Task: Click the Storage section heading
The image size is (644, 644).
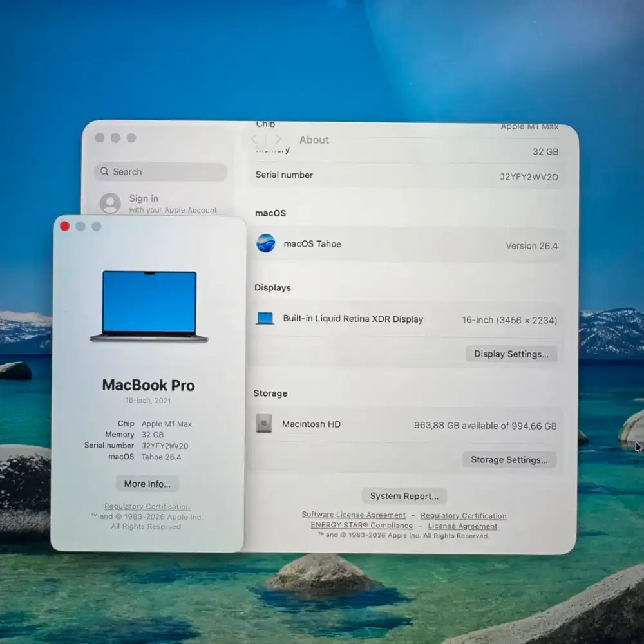Action: (x=270, y=393)
